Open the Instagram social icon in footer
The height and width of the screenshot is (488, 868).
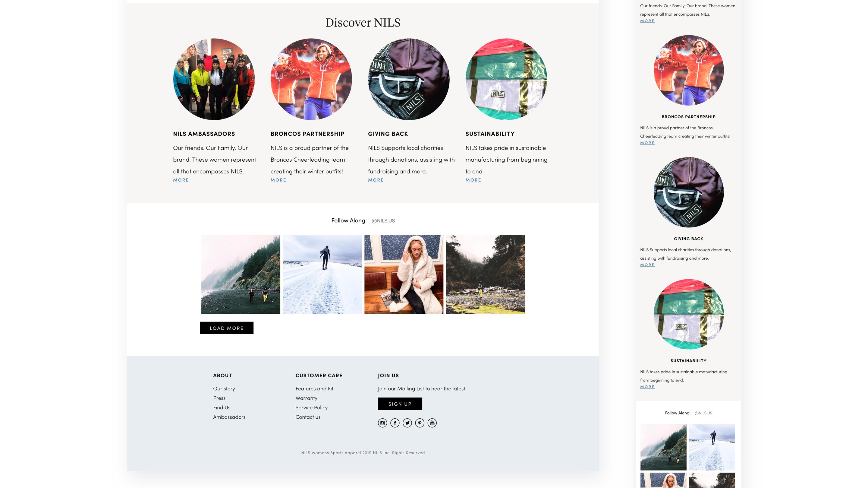pos(382,423)
